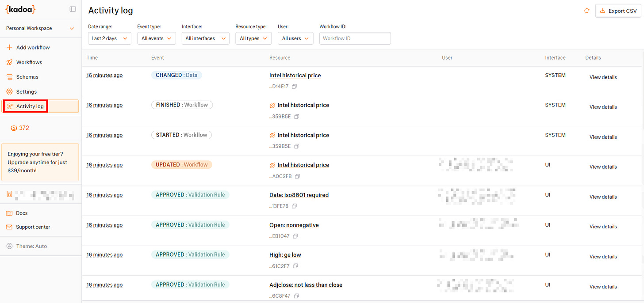Open the Support center
The height and width of the screenshot is (303, 644).
(x=32, y=227)
